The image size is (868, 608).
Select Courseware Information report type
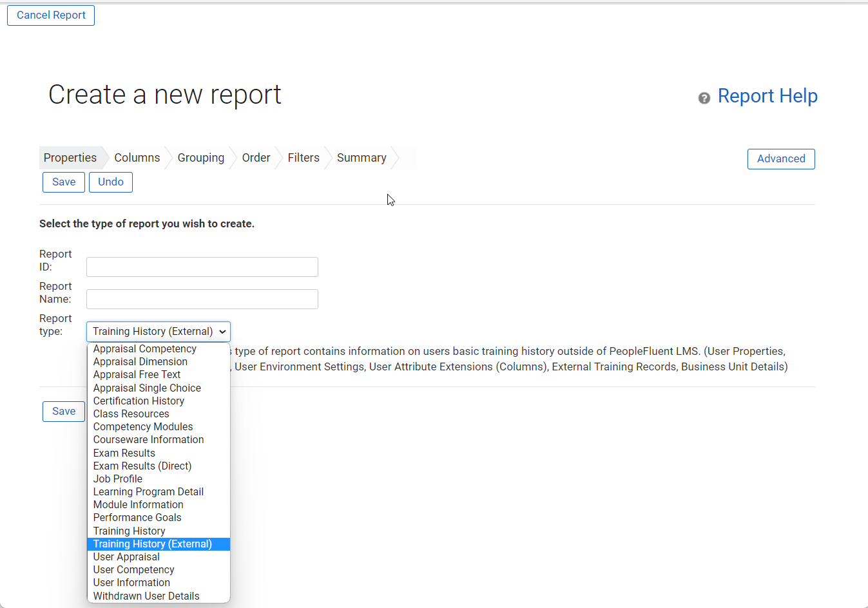coord(159,440)
